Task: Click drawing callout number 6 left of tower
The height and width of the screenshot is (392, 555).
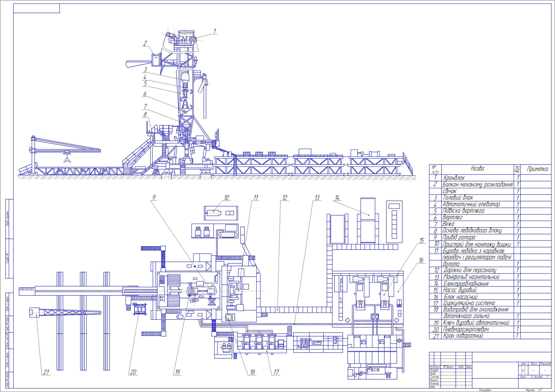Action: click(145, 94)
